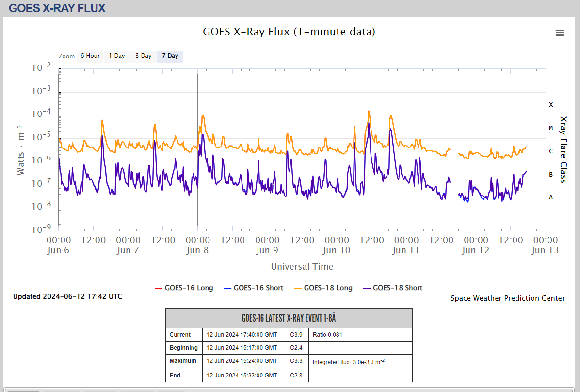Click the Space Weather Prediction Center credit
Viewport: 580px width, 392px height.
[x=507, y=298]
